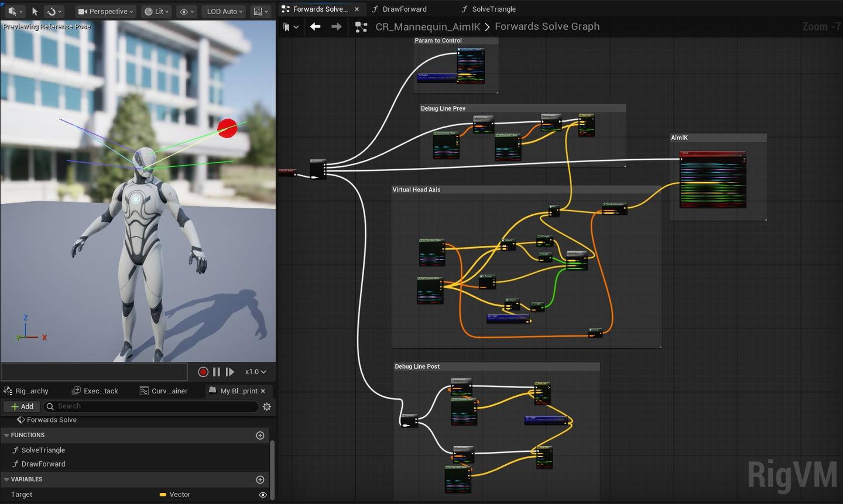Open the Perspective view dropdown
Screen dimensions: 843x504
105,11
